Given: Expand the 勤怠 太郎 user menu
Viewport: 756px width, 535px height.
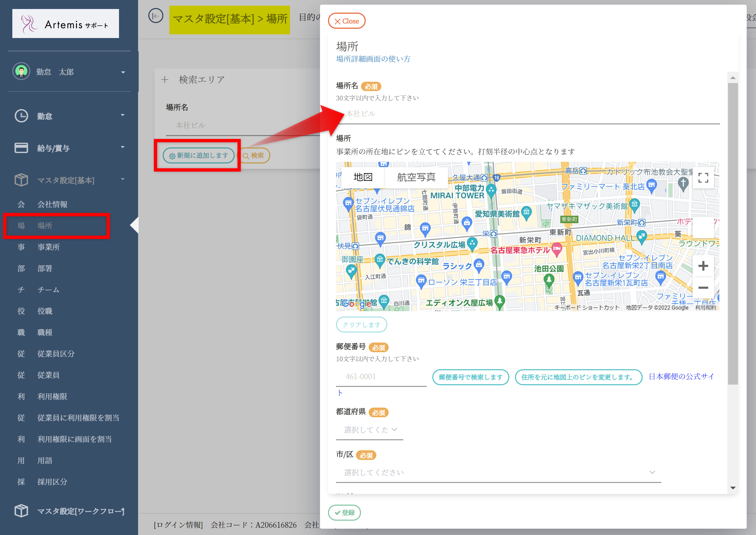Looking at the screenshot, I should click(123, 72).
